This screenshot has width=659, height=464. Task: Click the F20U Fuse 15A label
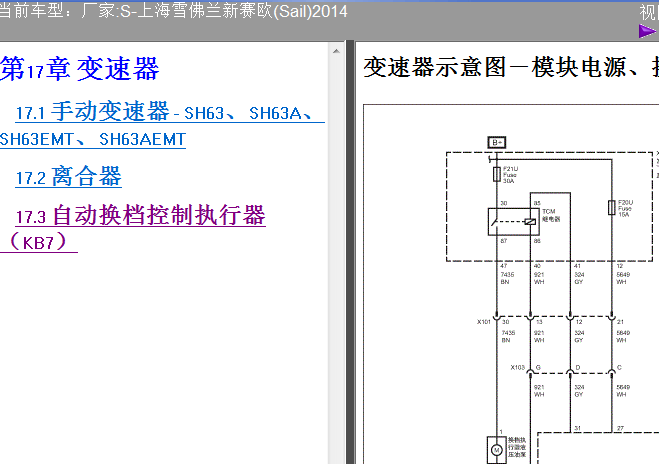point(625,208)
